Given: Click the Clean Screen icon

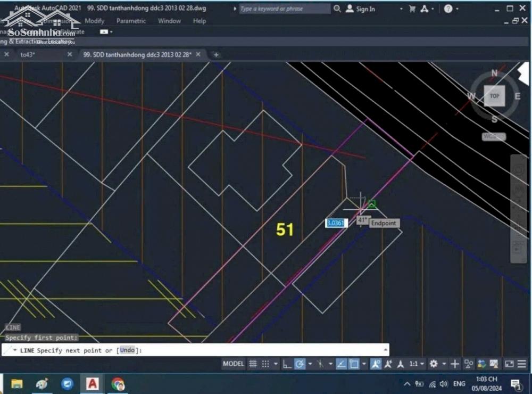Looking at the screenshot, I should point(509,364).
